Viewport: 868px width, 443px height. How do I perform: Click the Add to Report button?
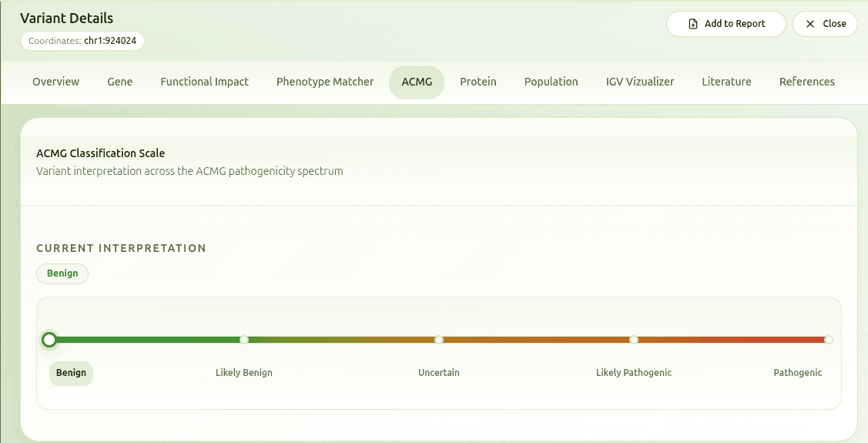[x=726, y=24]
